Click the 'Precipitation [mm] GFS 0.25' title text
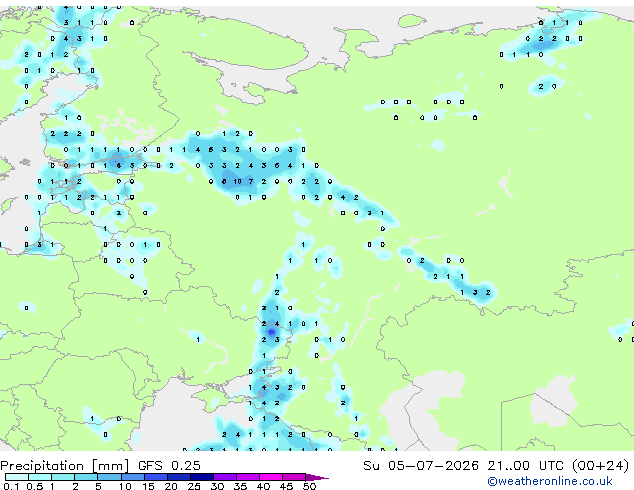 pos(100,466)
